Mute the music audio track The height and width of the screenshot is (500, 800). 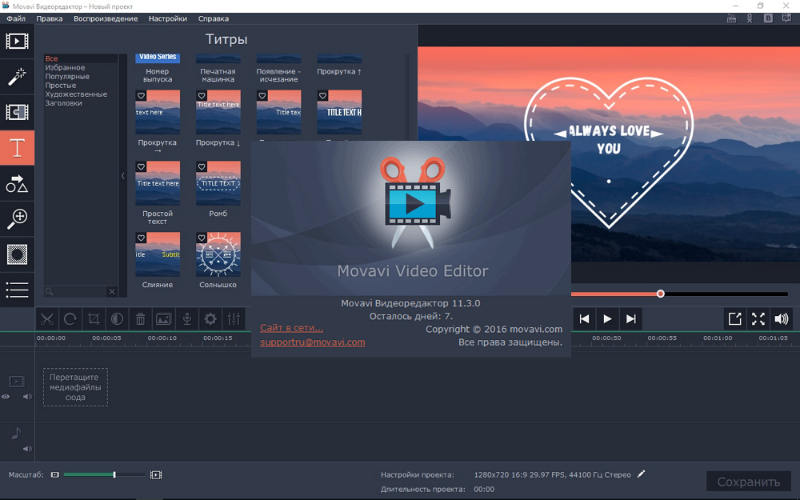click(27, 449)
